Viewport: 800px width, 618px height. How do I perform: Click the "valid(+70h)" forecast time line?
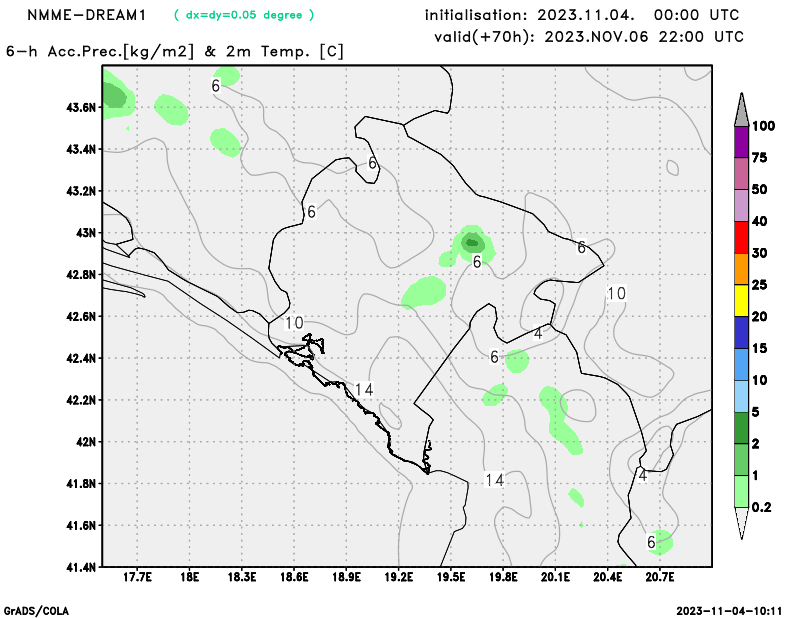coord(588,37)
